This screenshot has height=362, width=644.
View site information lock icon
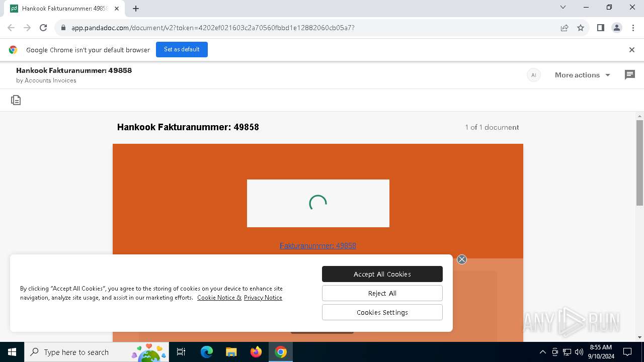[x=63, y=28]
